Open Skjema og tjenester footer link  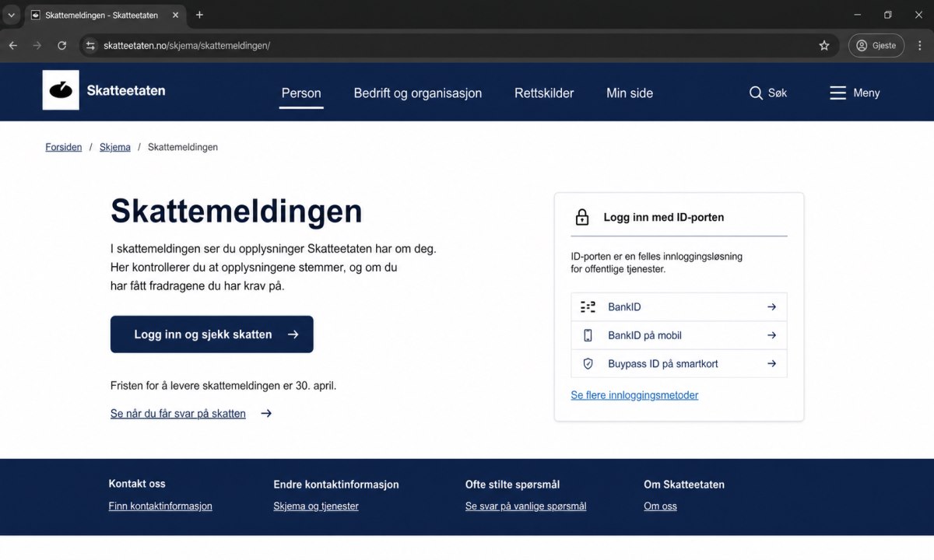pos(316,506)
